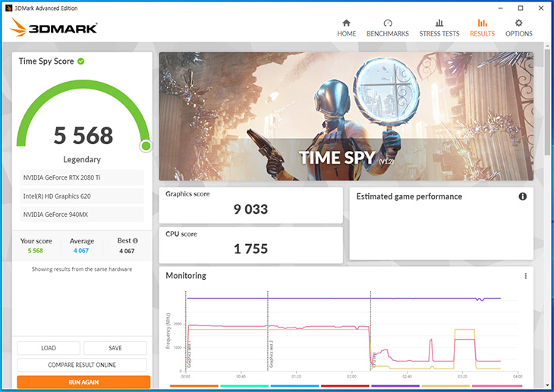Click the green score gauge end knob
This screenshot has height=392, width=554.
click(x=146, y=146)
